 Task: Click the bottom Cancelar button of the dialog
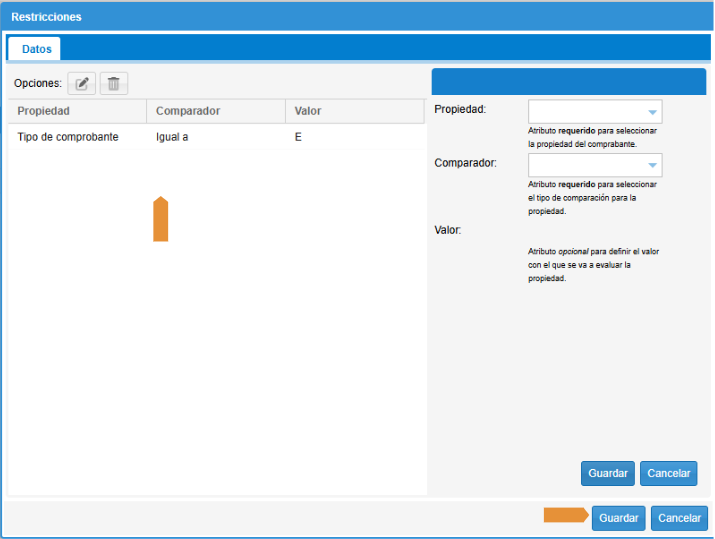[x=679, y=518]
